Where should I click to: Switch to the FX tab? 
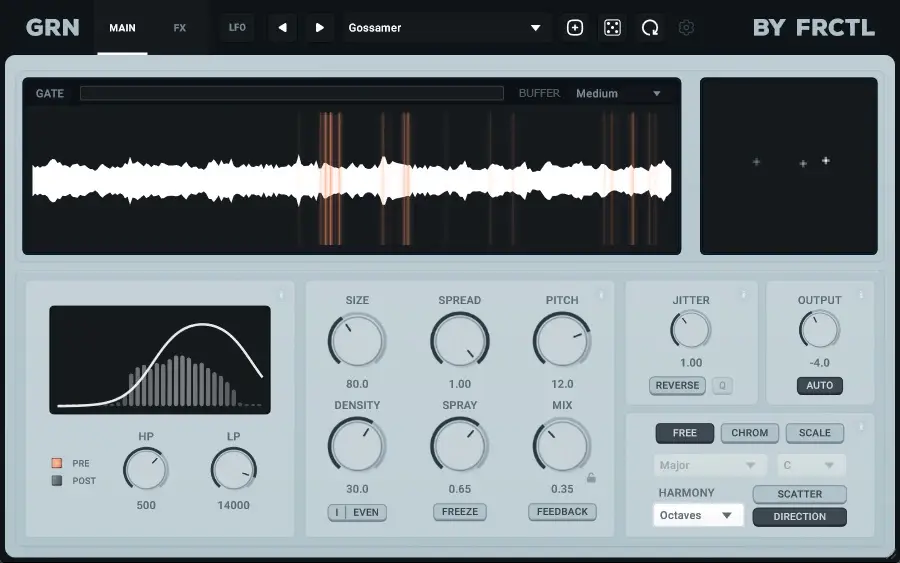click(x=180, y=28)
